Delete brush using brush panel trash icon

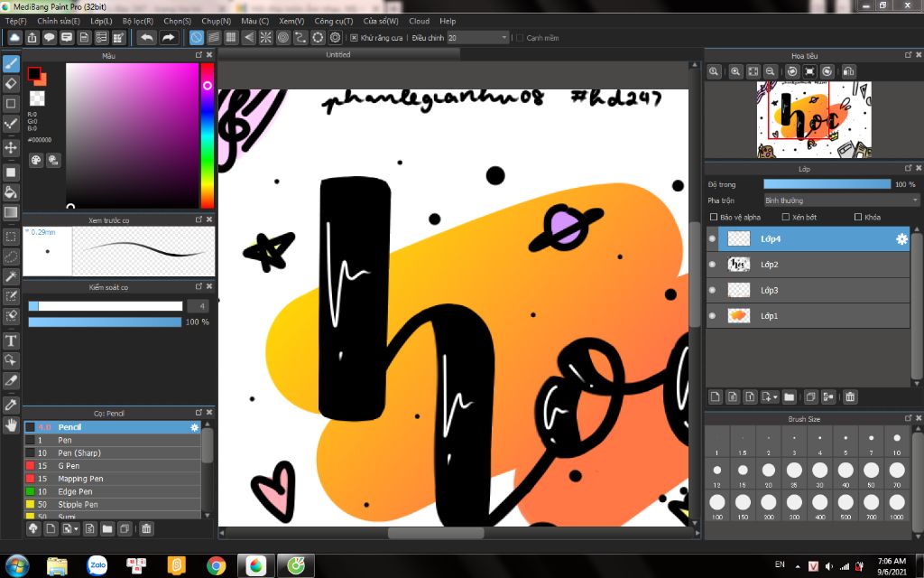click(x=147, y=528)
